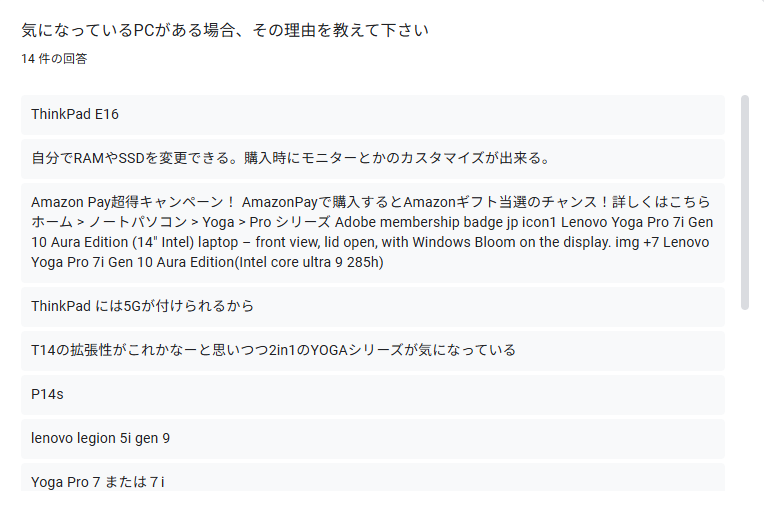Click the T14の拡張性 YOGAシリーズ response
The height and width of the screenshot is (512, 764).
tap(373, 350)
